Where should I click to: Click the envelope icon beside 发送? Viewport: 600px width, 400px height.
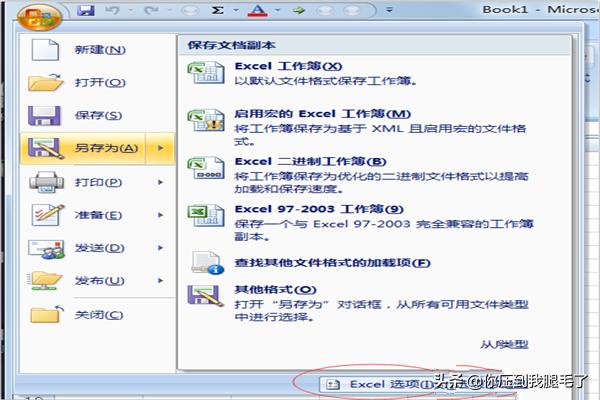[x=46, y=249]
